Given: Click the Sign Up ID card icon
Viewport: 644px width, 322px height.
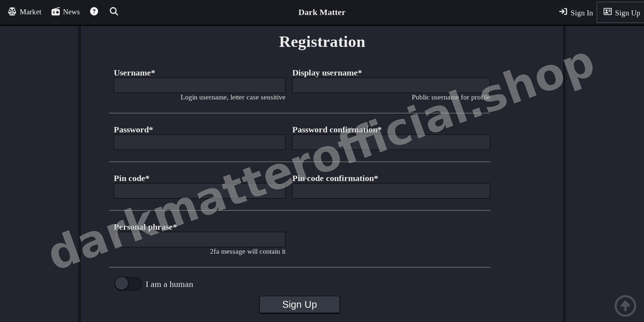Looking at the screenshot, I should point(608,11).
